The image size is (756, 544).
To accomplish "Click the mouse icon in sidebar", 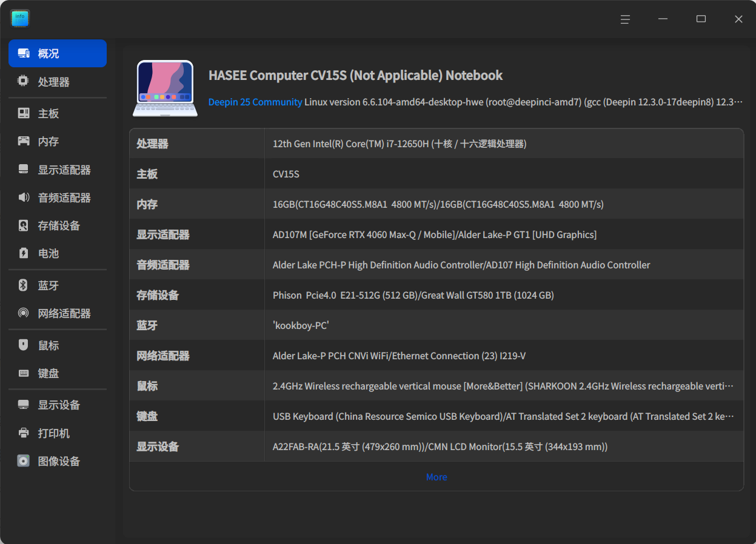I will 24,345.
